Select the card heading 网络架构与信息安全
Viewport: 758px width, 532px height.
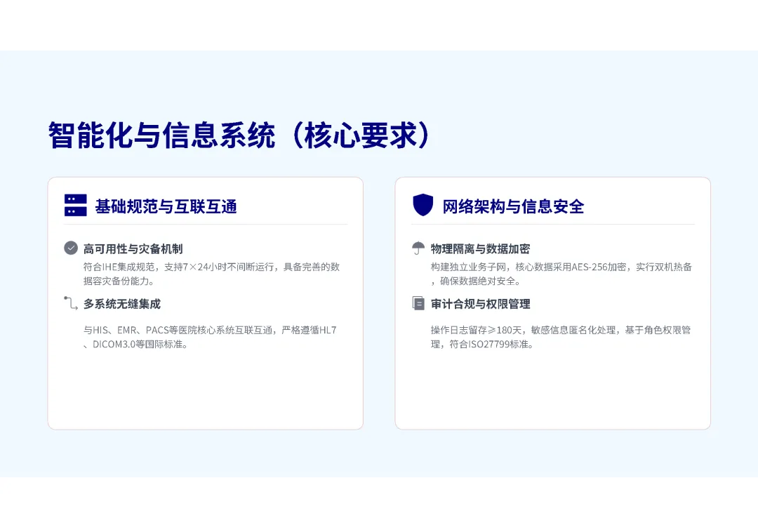(x=513, y=206)
